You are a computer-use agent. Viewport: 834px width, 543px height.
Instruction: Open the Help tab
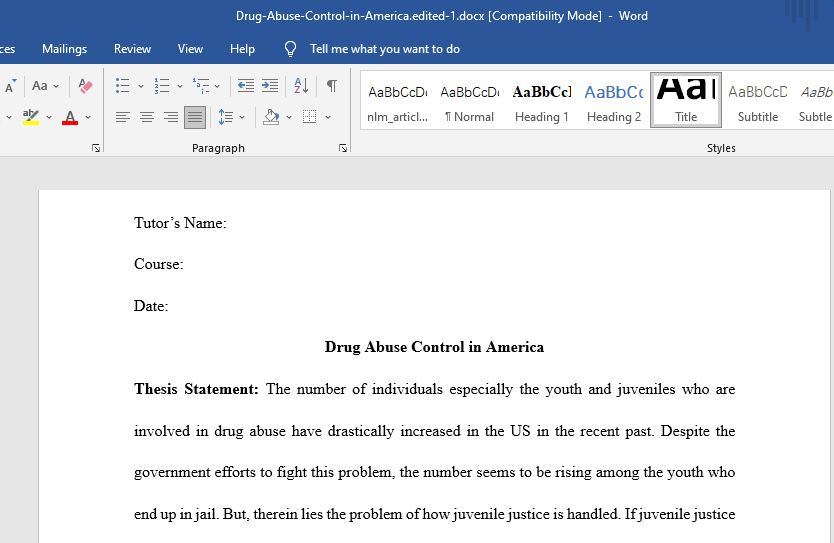(x=243, y=49)
